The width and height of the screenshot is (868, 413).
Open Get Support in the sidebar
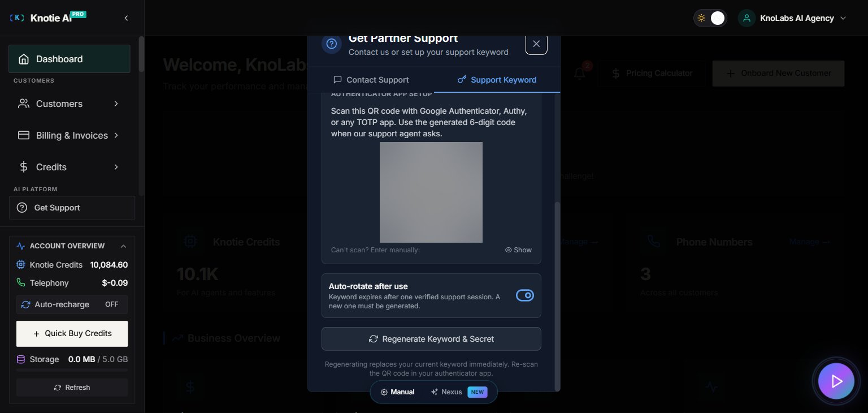(x=72, y=208)
